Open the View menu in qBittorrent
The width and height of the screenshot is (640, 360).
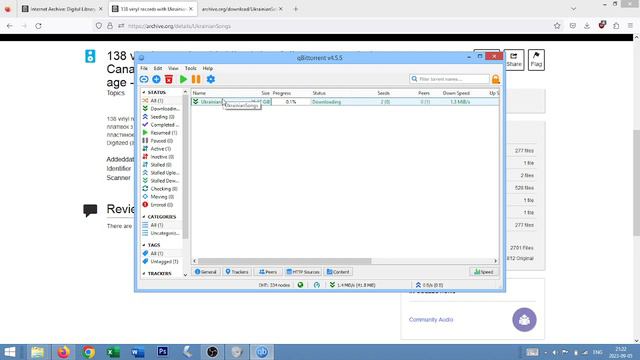tap(173, 68)
